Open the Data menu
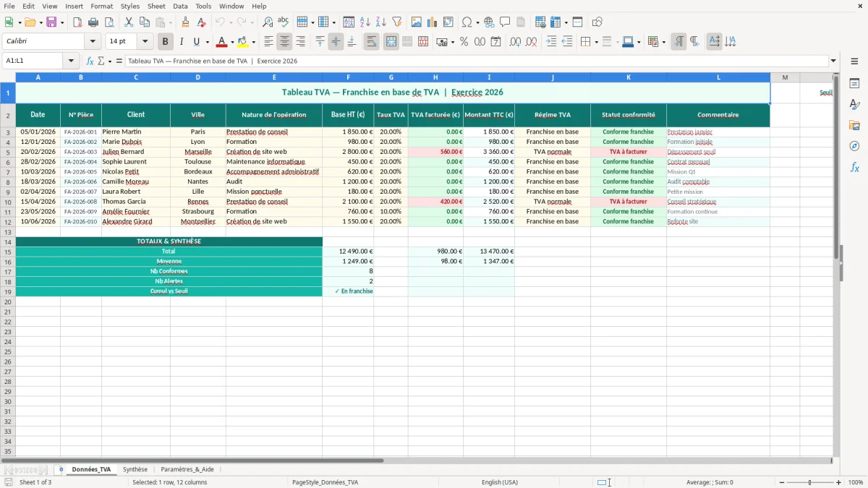868x488 pixels. [x=180, y=6]
